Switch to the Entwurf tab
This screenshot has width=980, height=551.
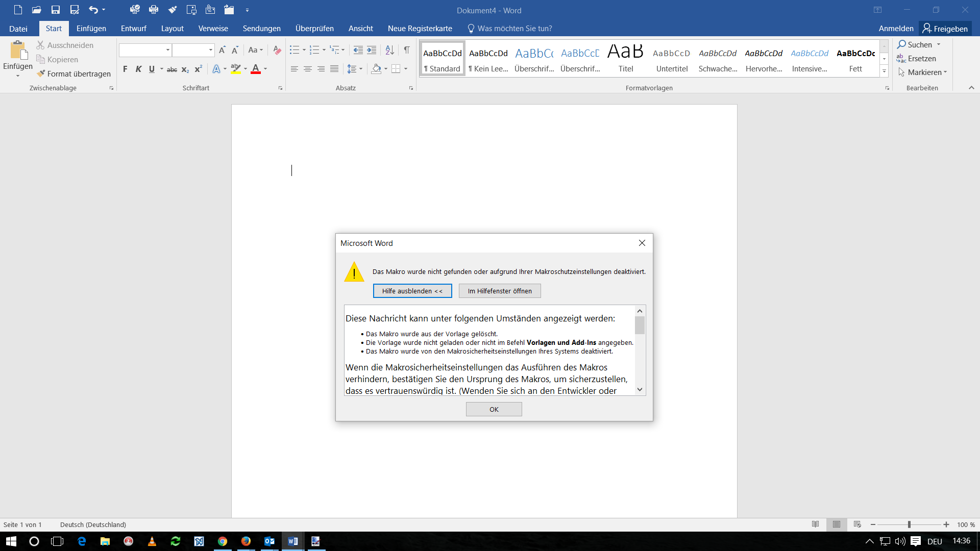click(x=134, y=29)
